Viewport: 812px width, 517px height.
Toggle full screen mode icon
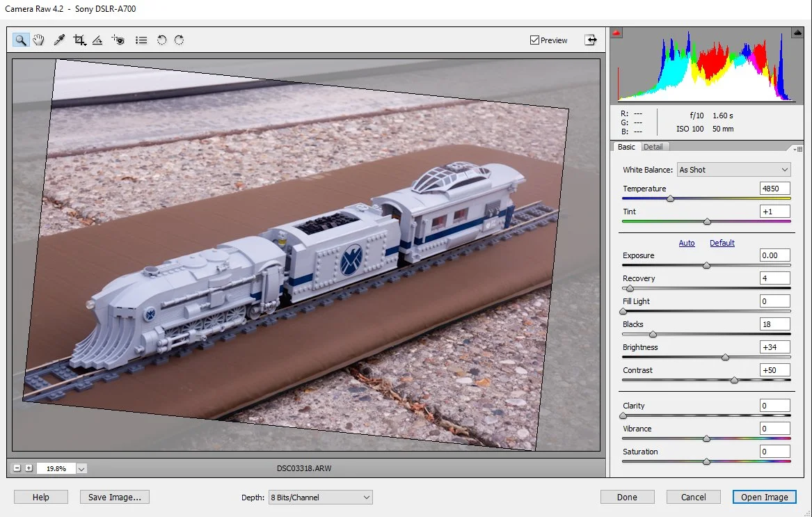(590, 40)
